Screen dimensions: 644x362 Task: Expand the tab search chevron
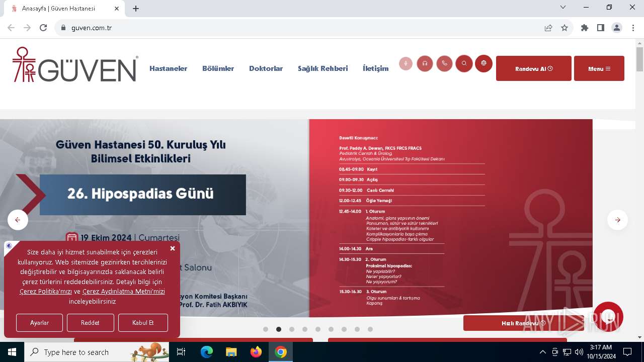563,7
